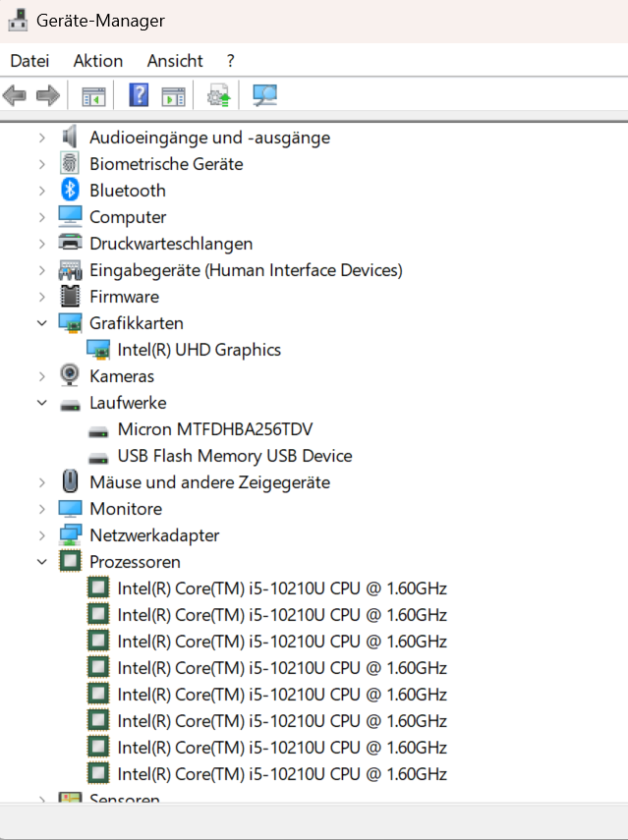Collapse the Grafikkarten node
Viewport: 628px width, 840px height.
tap(42, 323)
